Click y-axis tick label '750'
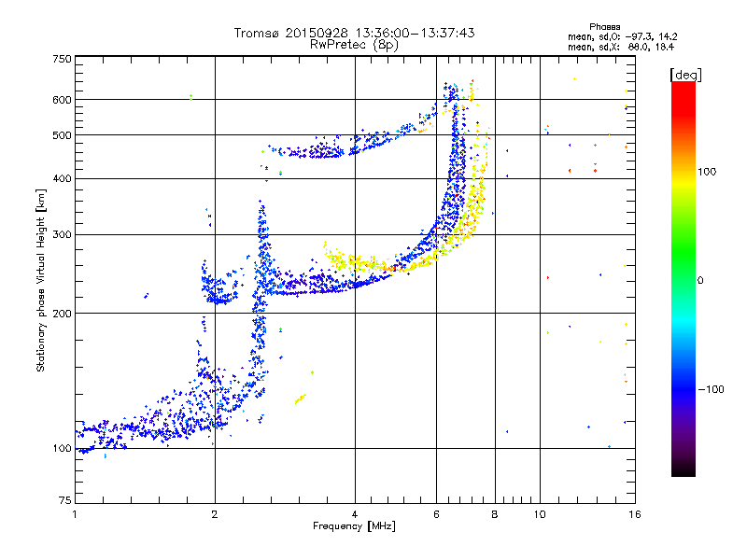The width and height of the screenshot is (747, 560). point(63,60)
